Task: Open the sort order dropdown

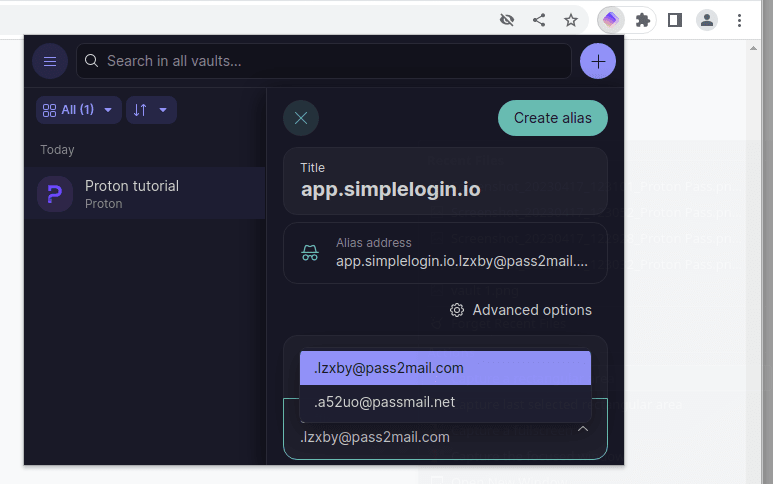Action: (151, 110)
